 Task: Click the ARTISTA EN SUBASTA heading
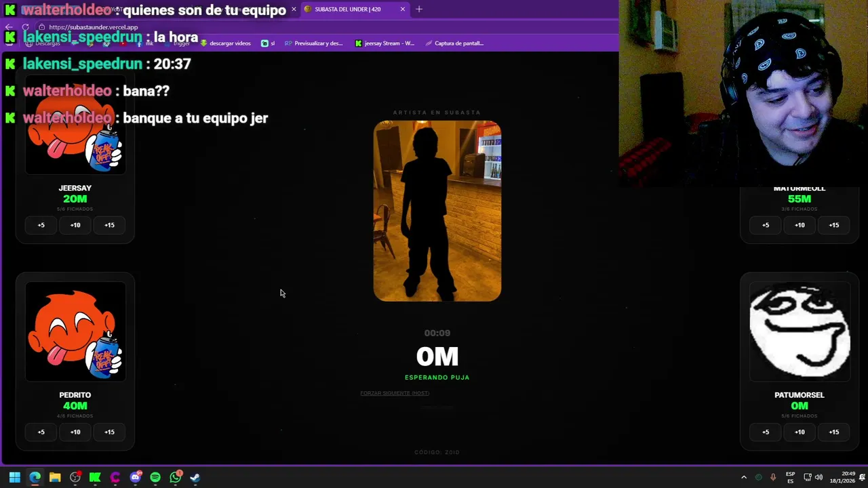click(x=437, y=113)
